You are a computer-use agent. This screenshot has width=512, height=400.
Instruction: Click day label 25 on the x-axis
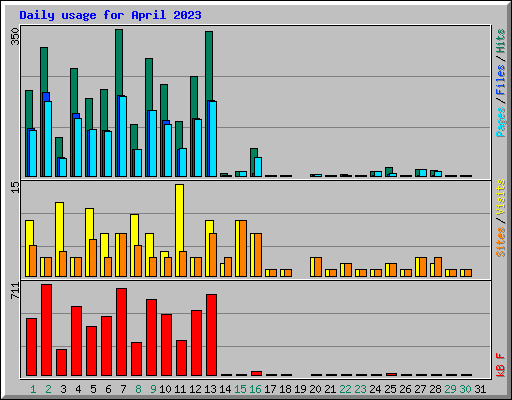390,389
